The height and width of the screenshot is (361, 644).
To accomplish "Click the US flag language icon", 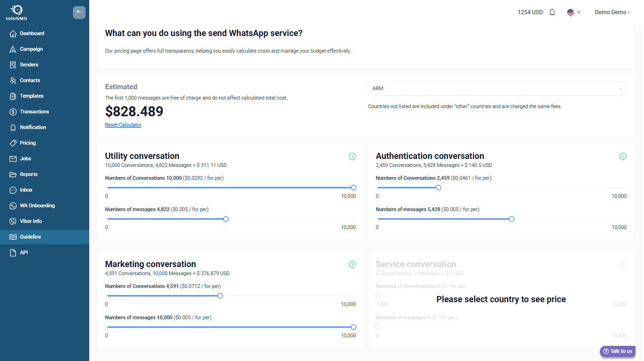I will tap(570, 12).
